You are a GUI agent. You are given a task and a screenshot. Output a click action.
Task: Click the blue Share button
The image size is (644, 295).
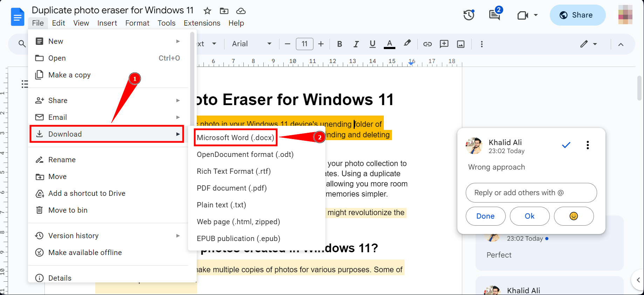click(x=577, y=15)
